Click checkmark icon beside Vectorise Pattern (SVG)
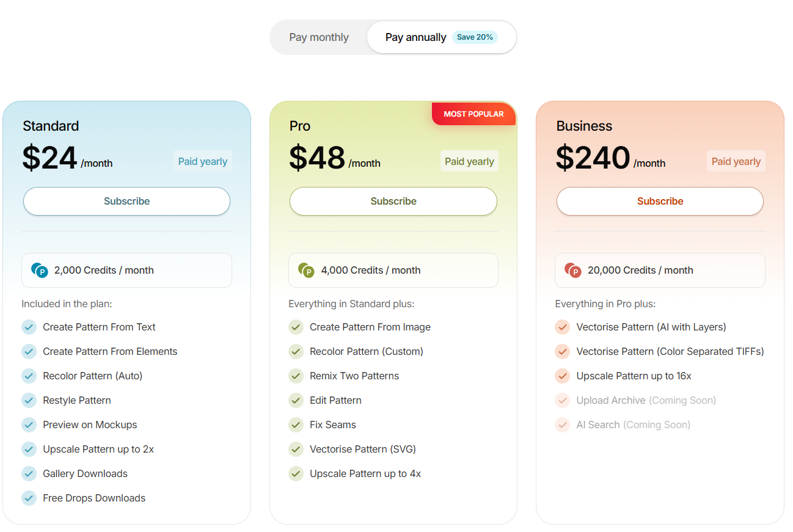 click(296, 449)
